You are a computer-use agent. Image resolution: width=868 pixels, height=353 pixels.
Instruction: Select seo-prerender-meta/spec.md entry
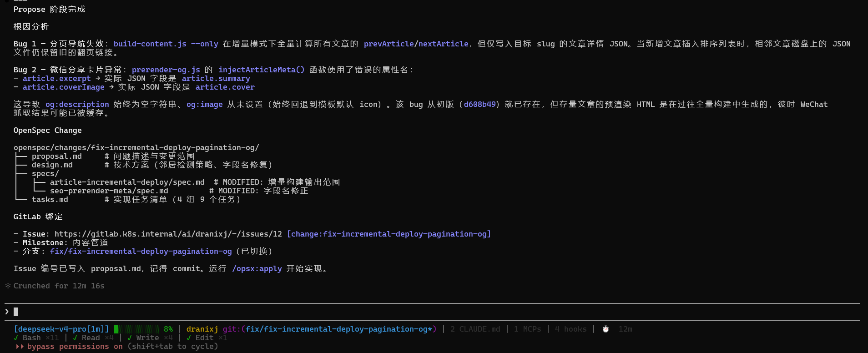tap(109, 191)
